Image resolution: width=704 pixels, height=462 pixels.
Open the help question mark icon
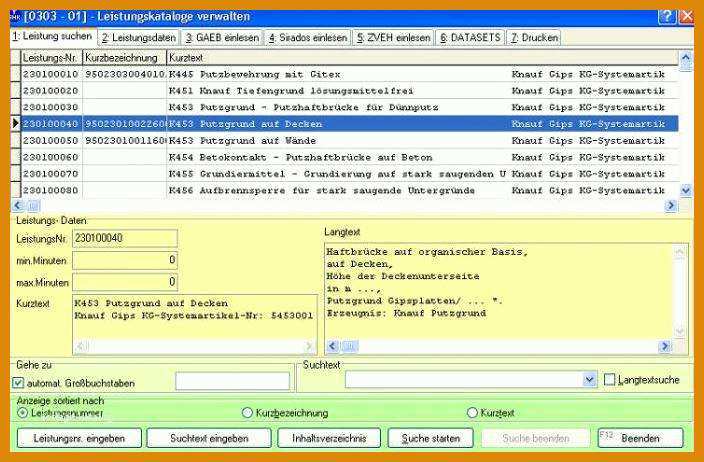[667, 17]
